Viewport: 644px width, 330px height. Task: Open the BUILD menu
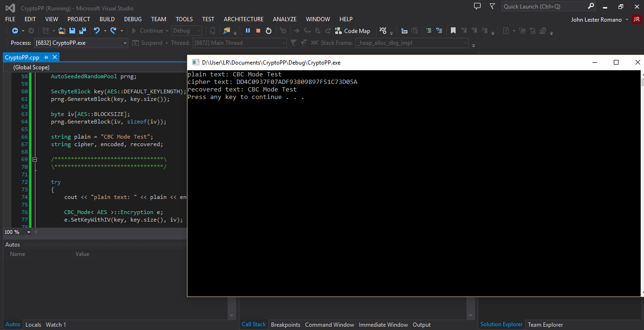point(107,19)
